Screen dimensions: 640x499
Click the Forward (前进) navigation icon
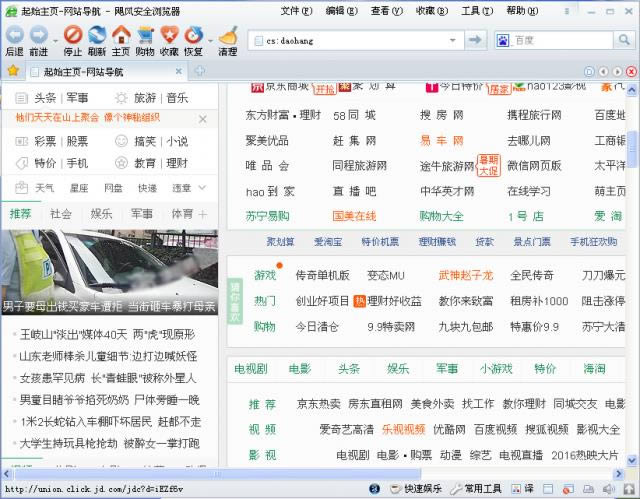click(x=39, y=35)
